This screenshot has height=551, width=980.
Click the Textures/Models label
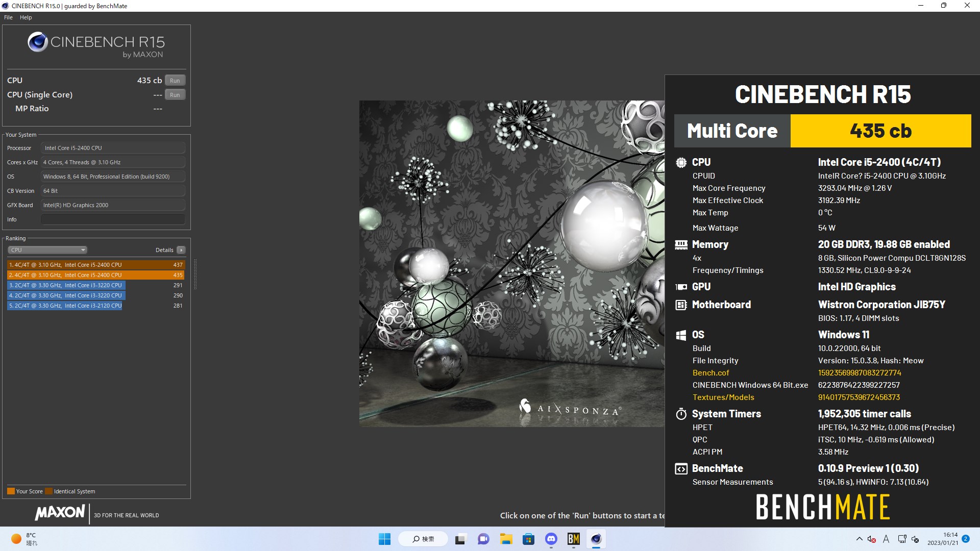point(723,397)
